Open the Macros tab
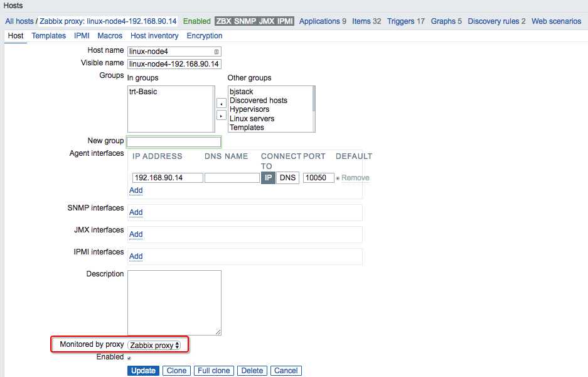The width and height of the screenshot is (588, 377). 110,36
